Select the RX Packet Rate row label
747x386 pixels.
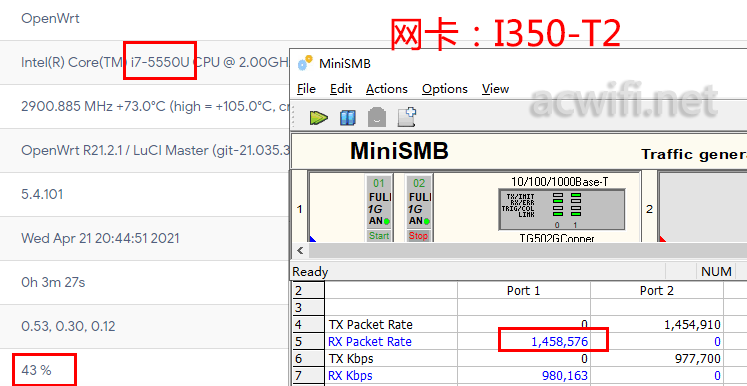370,342
